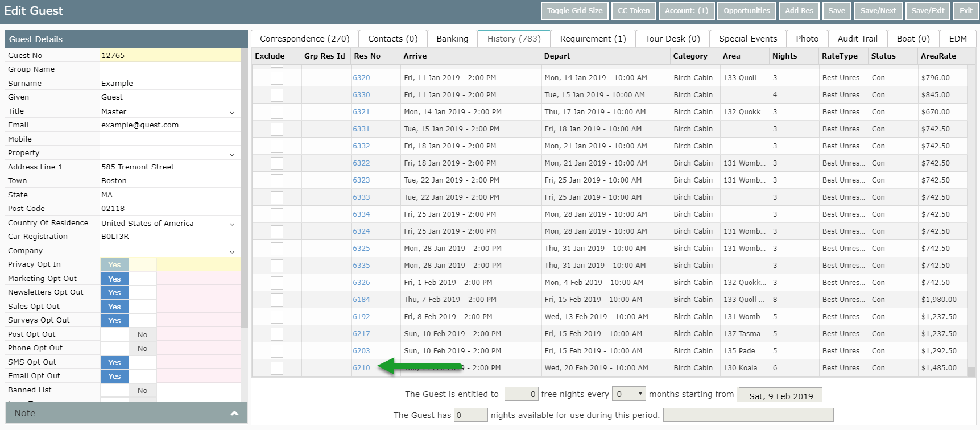Toggle Surveys Opt Out switch
This screenshot has width=980, height=430.
coord(129,320)
